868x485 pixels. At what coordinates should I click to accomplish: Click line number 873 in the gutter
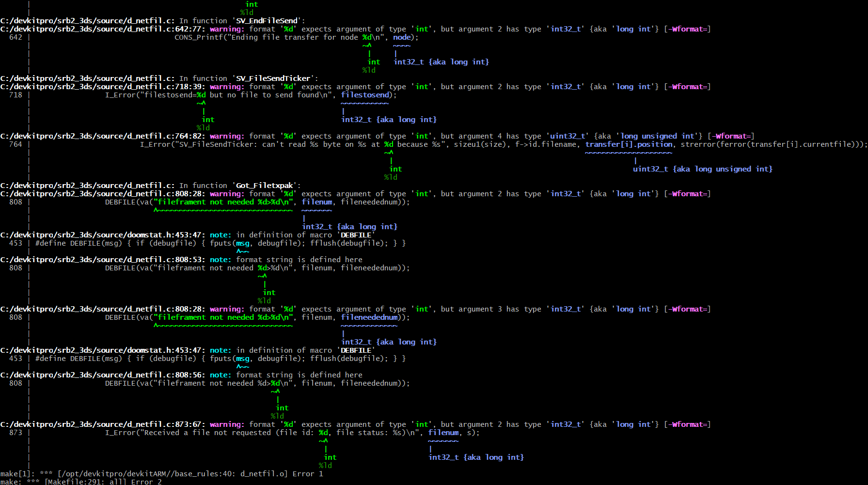point(16,433)
